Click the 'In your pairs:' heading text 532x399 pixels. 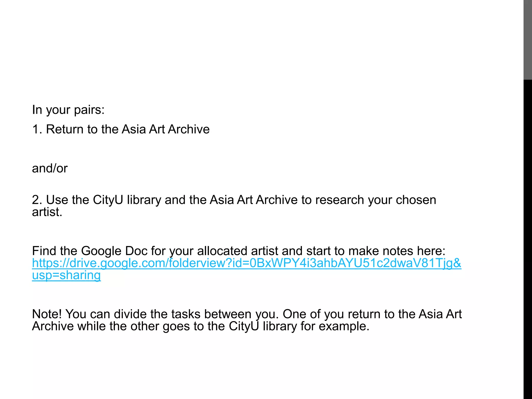68,110
